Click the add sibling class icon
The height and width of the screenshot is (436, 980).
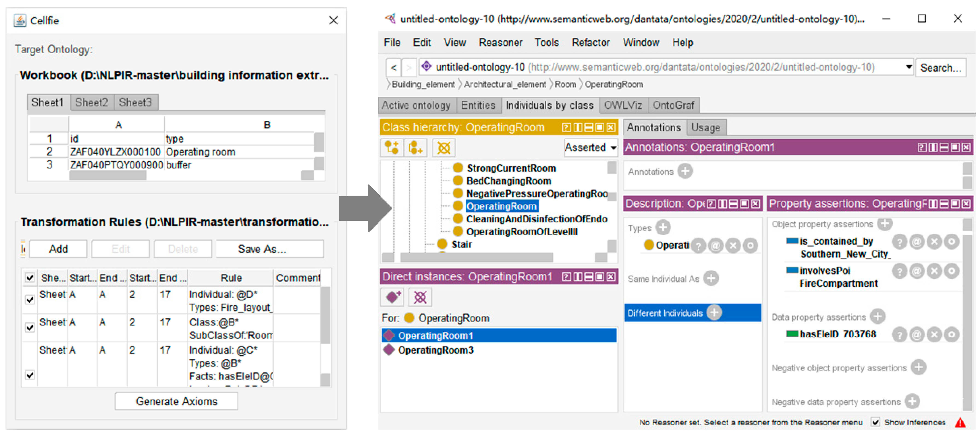click(x=416, y=148)
